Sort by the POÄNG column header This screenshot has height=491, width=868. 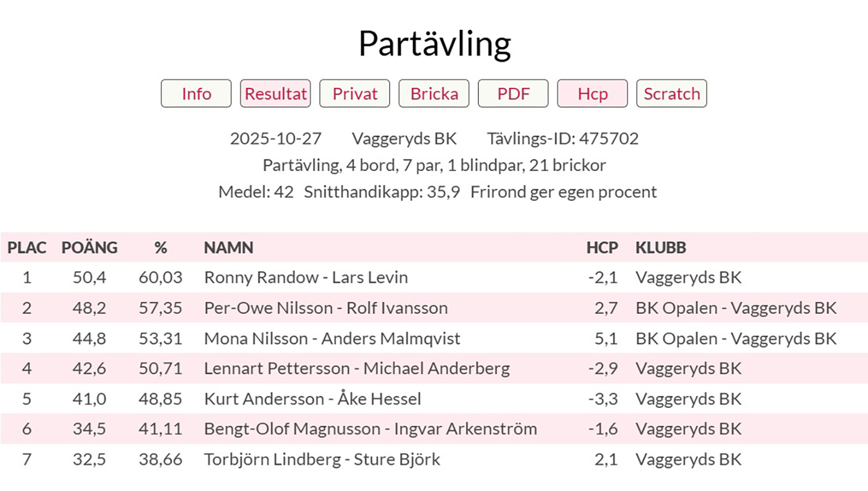point(90,248)
